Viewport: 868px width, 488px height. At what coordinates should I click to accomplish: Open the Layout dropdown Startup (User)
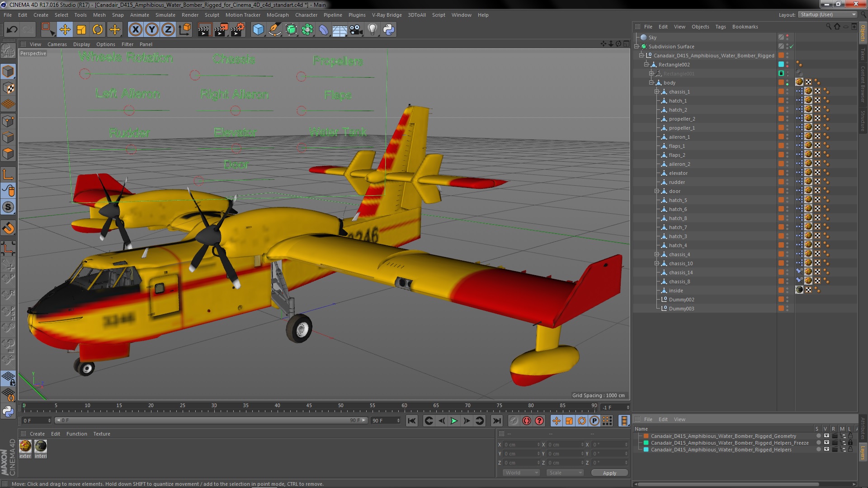click(x=827, y=15)
